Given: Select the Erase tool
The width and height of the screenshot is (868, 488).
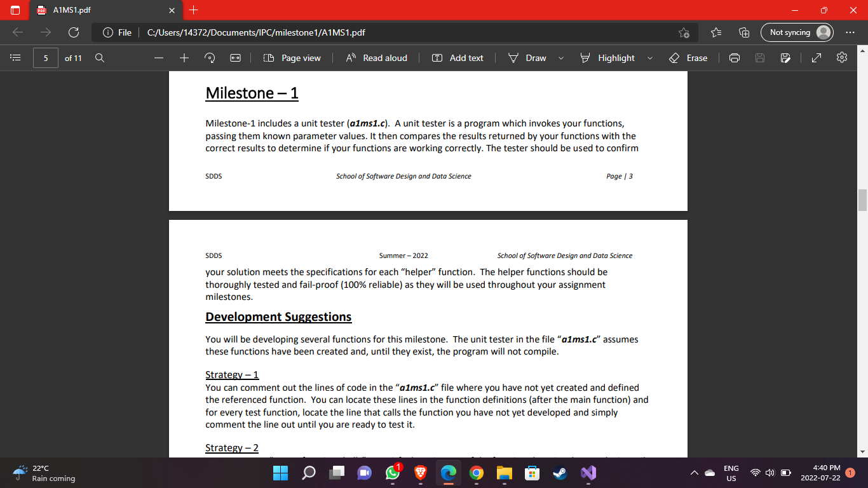Looking at the screenshot, I should 688,58.
